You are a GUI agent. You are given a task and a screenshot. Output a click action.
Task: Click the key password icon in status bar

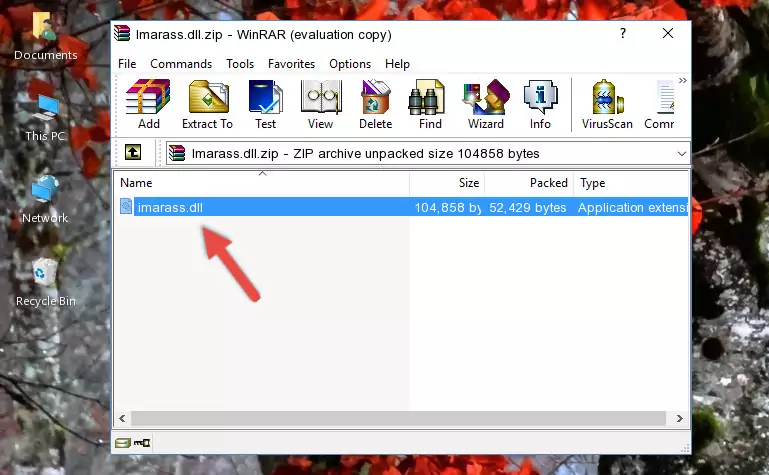coord(142,443)
